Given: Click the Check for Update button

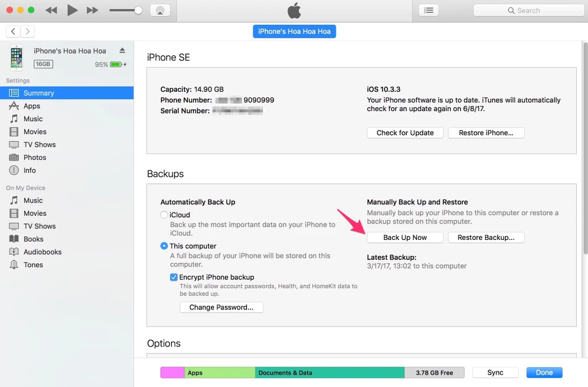Looking at the screenshot, I should (x=405, y=133).
